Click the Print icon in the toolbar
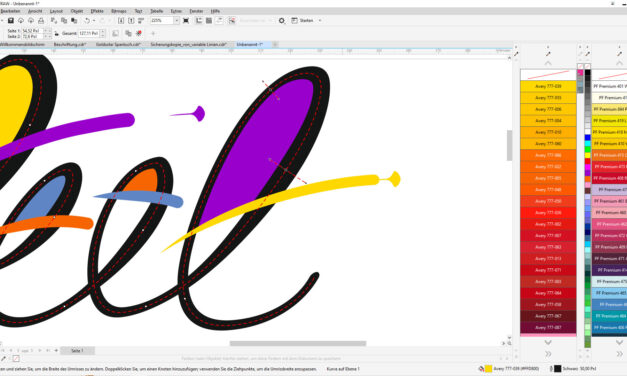Viewport: 627px width, 376px height. [x=41, y=20]
